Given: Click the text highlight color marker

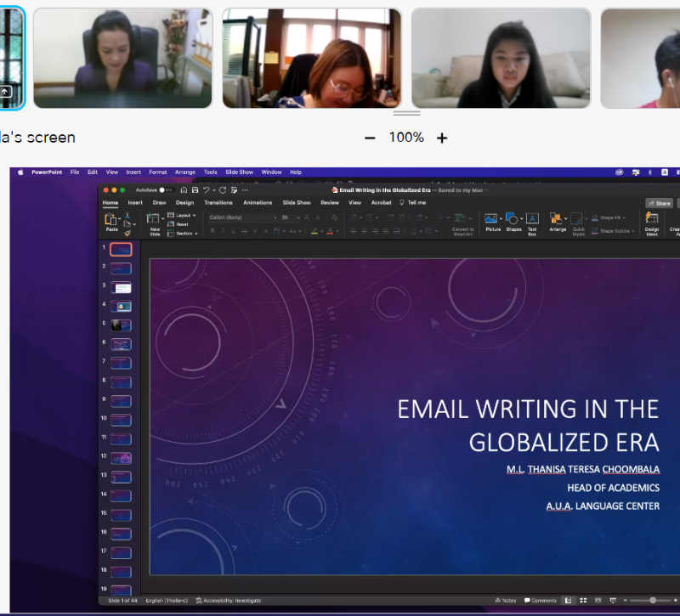Looking at the screenshot, I should [314, 231].
